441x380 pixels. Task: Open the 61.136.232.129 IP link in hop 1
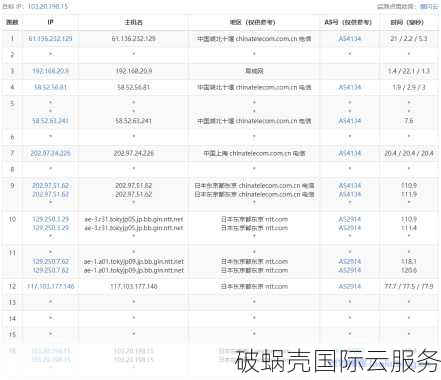pos(50,39)
